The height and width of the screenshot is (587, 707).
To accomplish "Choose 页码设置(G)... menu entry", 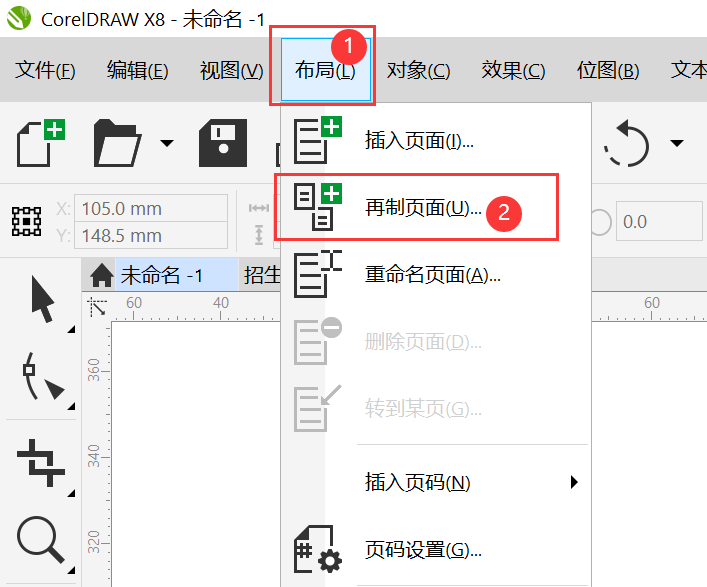I will pyautogui.click(x=436, y=549).
